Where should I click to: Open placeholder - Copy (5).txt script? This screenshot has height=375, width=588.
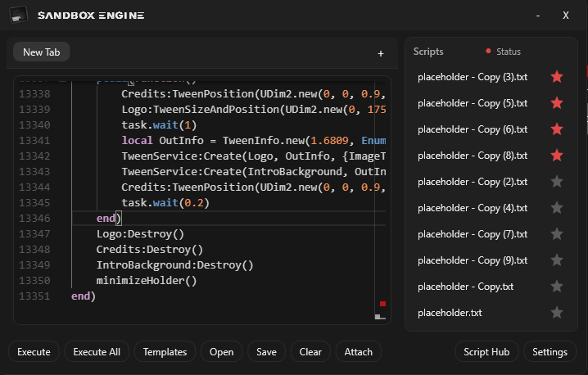[473, 103]
